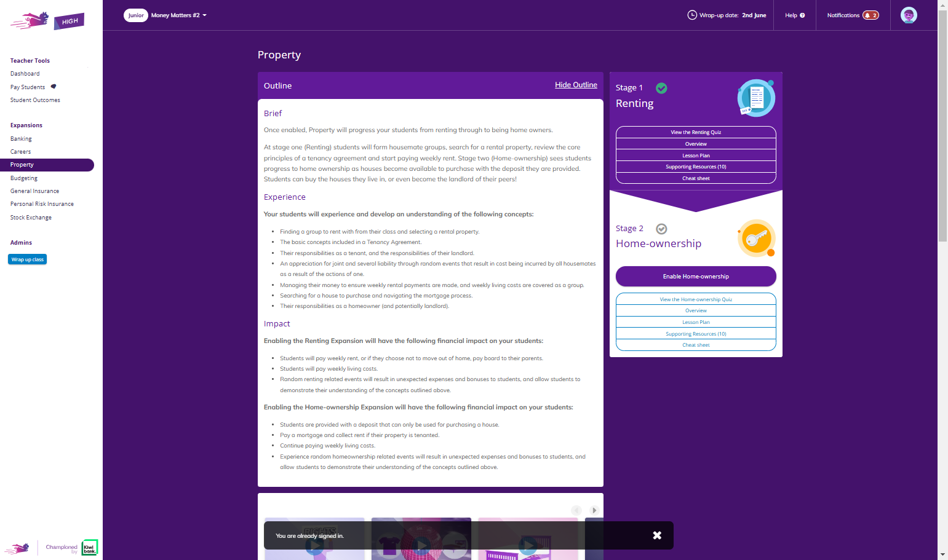Open the notifications bell badge
Image resolution: width=948 pixels, height=560 pixels.
coord(870,15)
